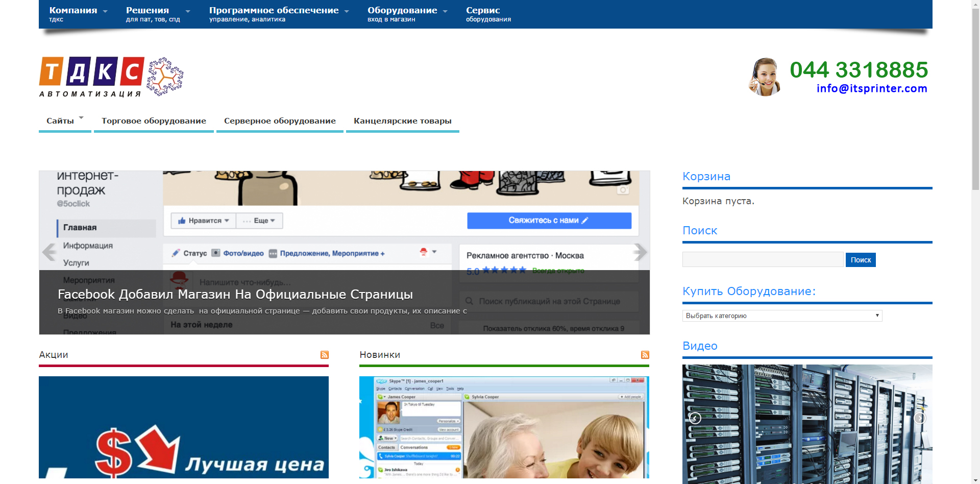Go to Серверное оборудование section
This screenshot has width=980, height=484.
(x=280, y=121)
